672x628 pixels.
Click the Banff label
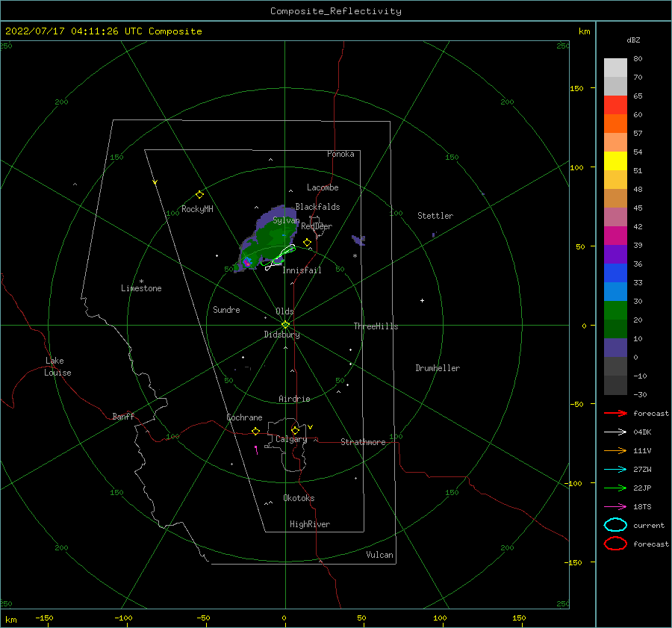123,416
